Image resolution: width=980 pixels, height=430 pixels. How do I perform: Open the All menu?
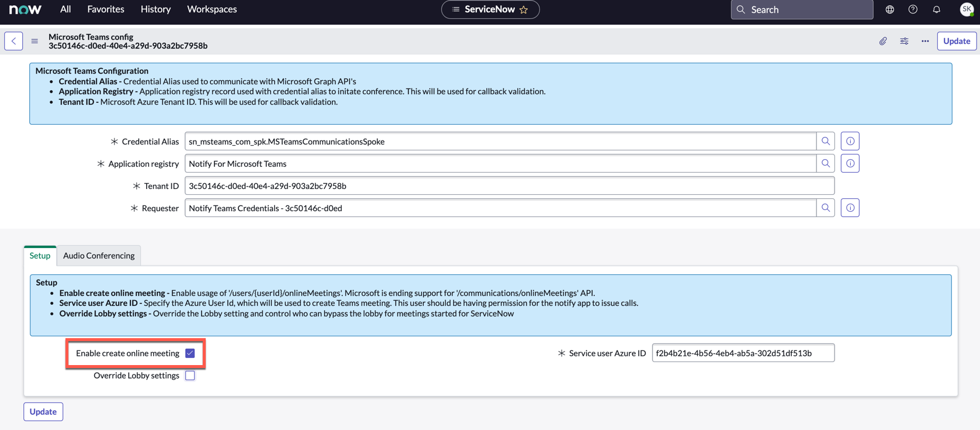coord(65,9)
